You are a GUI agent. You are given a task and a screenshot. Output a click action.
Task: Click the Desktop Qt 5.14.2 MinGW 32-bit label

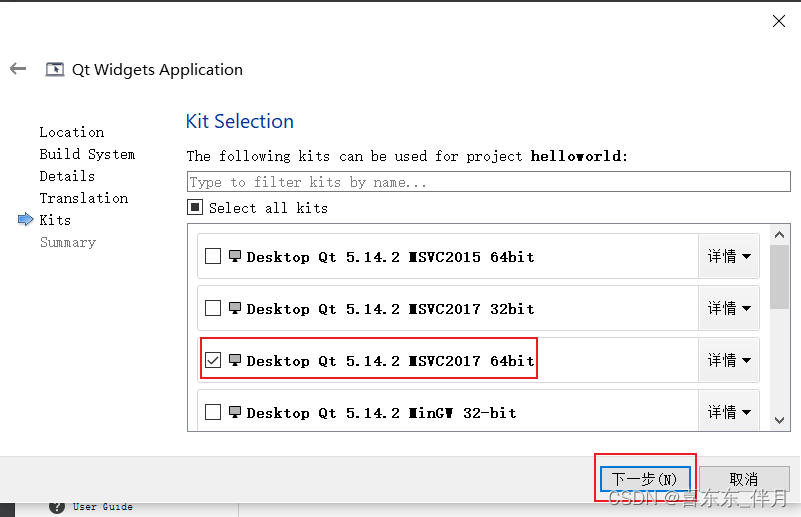point(381,413)
